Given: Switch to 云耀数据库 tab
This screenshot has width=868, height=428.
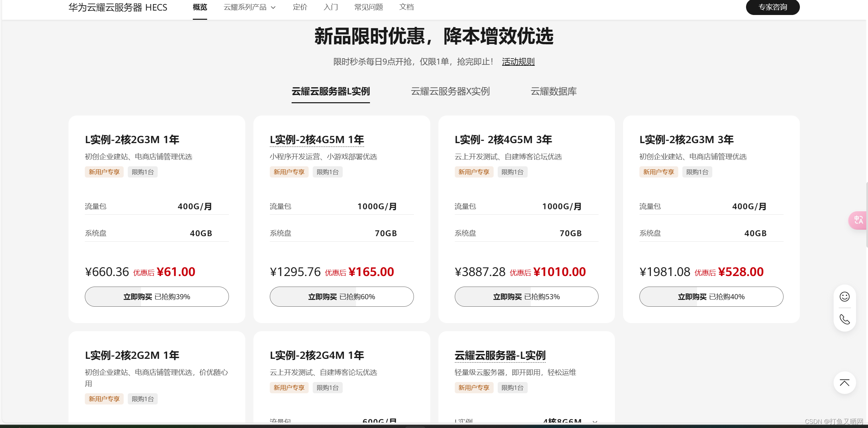Looking at the screenshot, I should (554, 91).
